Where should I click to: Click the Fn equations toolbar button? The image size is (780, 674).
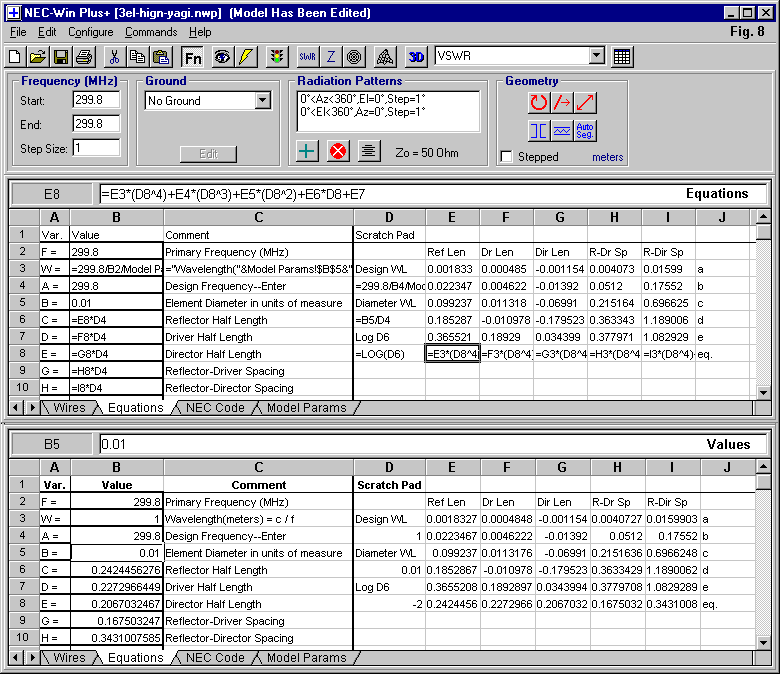point(193,57)
